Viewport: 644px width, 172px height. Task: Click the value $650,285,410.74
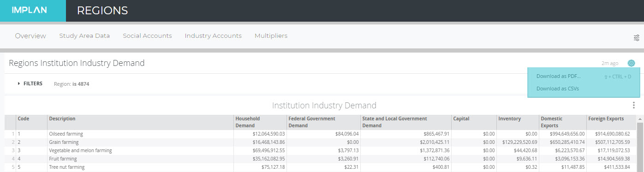point(567,142)
